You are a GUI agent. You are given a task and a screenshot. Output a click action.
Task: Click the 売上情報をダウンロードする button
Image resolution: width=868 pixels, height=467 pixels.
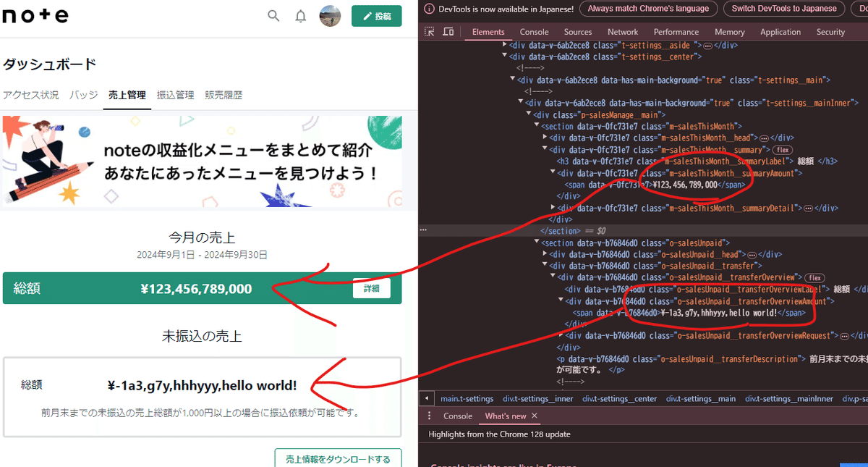point(338,458)
